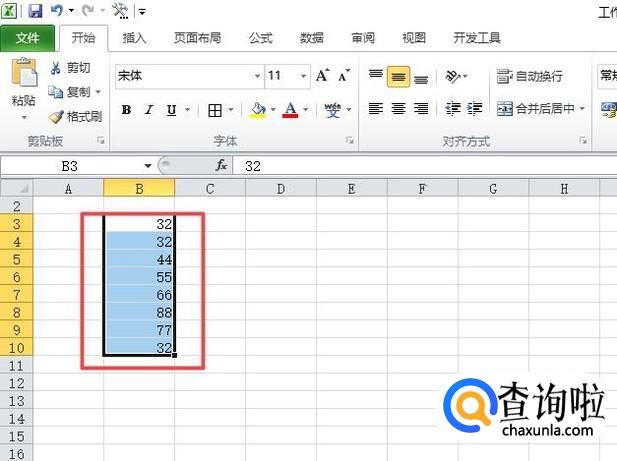Screen dimensions: 617x461
Task: Switch to the 插入 (Insert) tab
Action: tap(134, 38)
